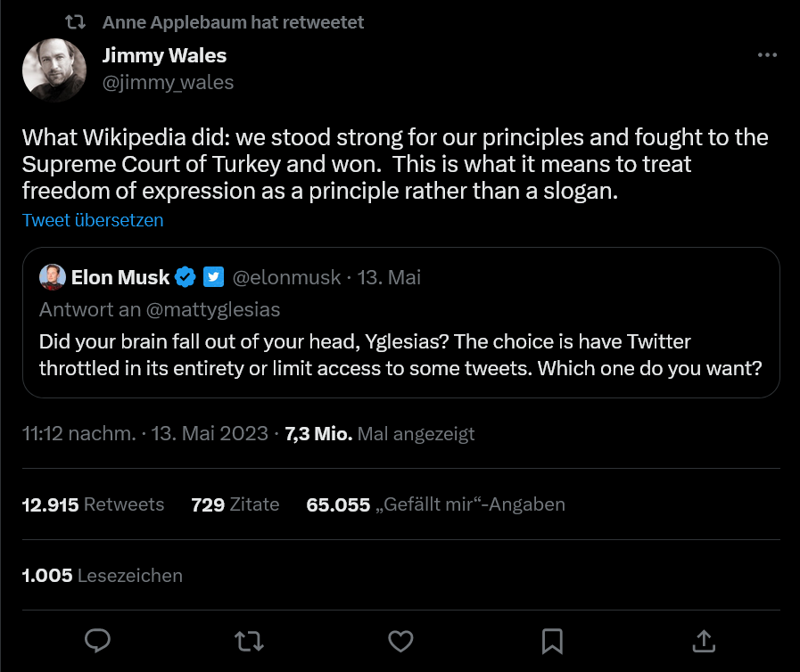800x672 pixels.
Task: Retweet using the arrows icon below
Action: [x=249, y=640]
